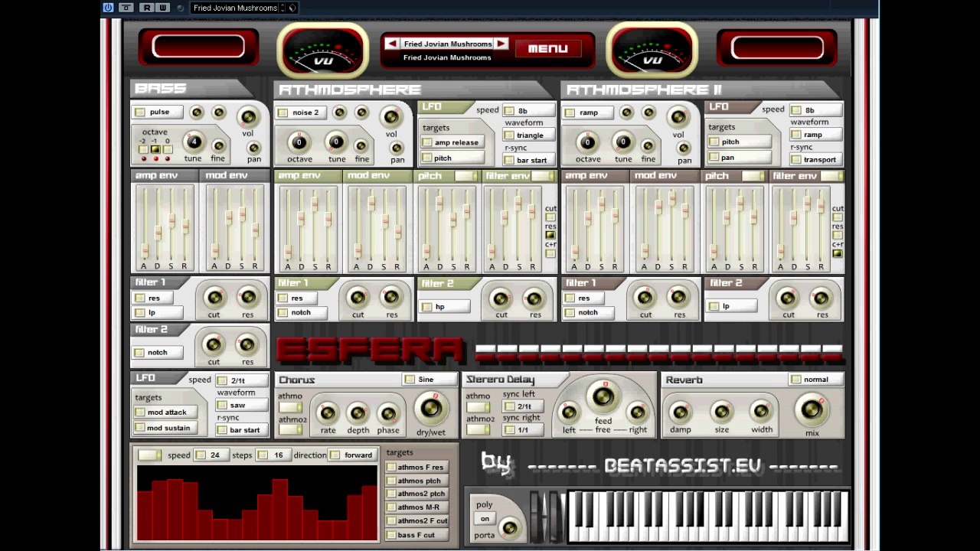Open Athmosphere 'noise 2' waveform selector
980x551 pixels.
coord(302,112)
